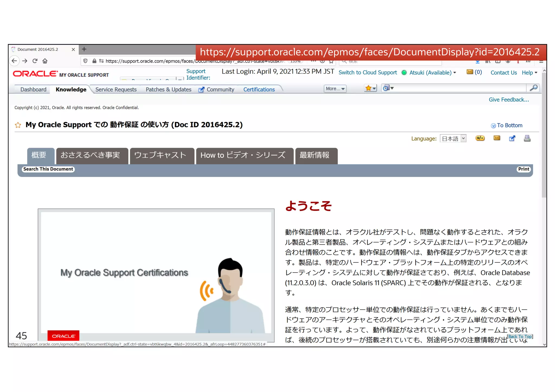Click Search This Document button
The image size is (555, 392).
click(48, 169)
